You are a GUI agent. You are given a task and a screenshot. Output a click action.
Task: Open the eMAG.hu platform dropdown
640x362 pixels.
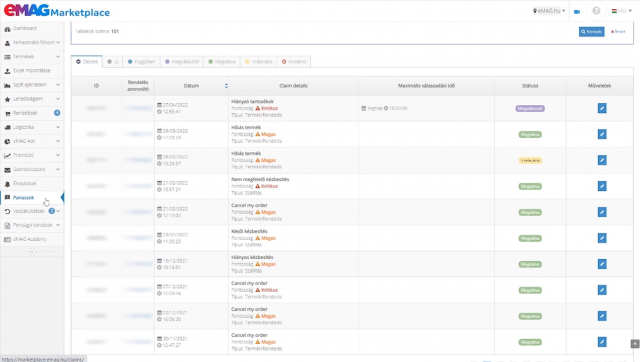[x=549, y=11]
